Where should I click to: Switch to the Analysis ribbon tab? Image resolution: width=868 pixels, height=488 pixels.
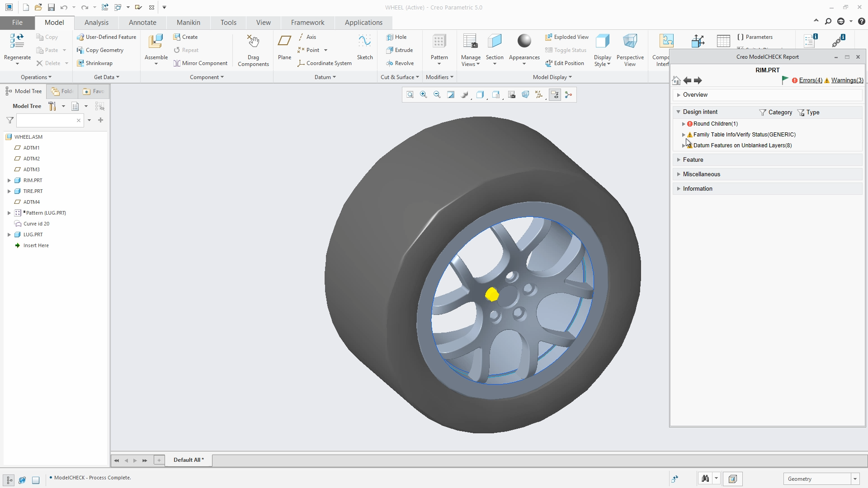(x=96, y=23)
